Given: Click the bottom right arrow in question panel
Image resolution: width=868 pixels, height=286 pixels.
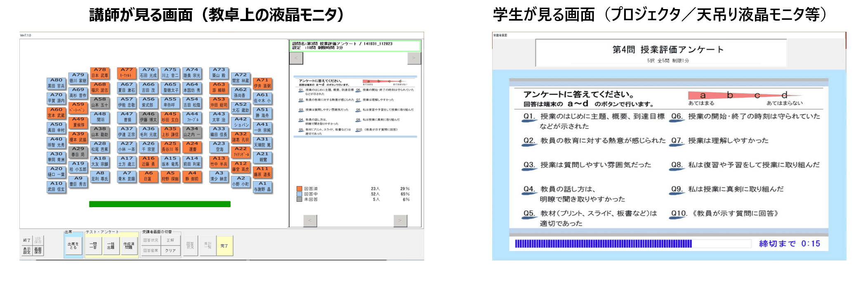Looking at the screenshot, I should (400, 221).
